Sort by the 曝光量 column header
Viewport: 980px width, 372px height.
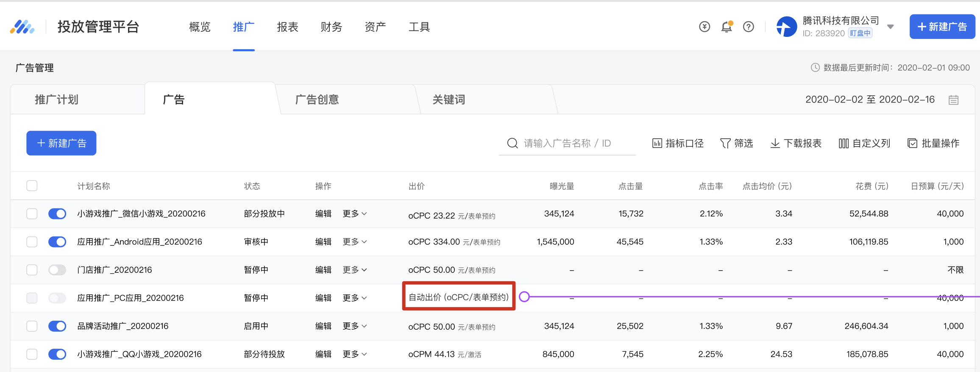click(562, 186)
